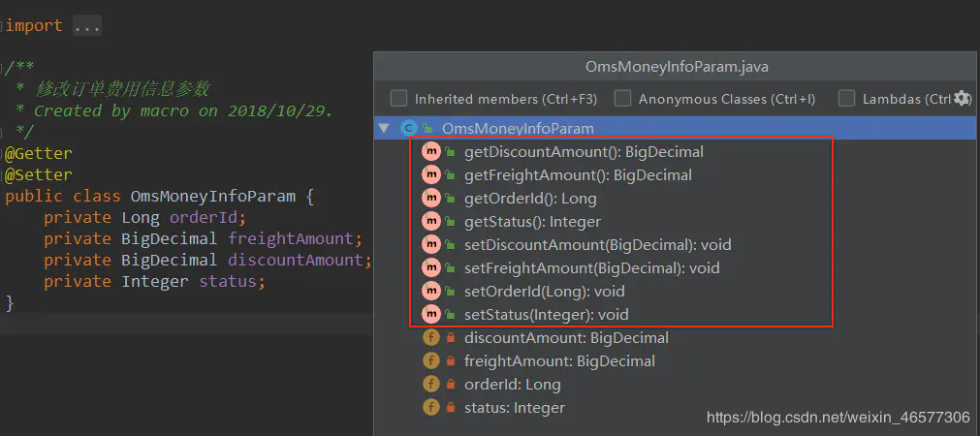The height and width of the screenshot is (436, 980).
Task: Select getFreightAmount(): BigDecimal entry
Action: tap(578, 175)
